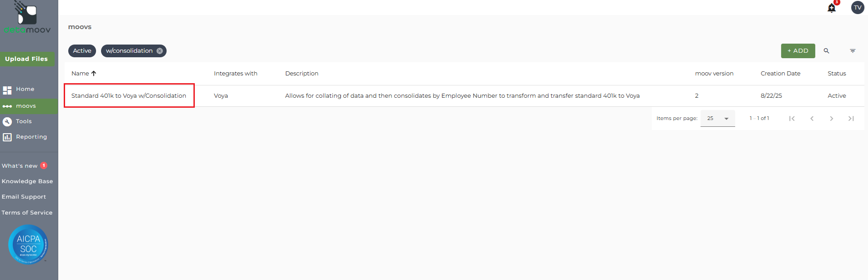868x280 pixels.
Task: Select Tools in the sidebar
Action: (x=24, y=121)
